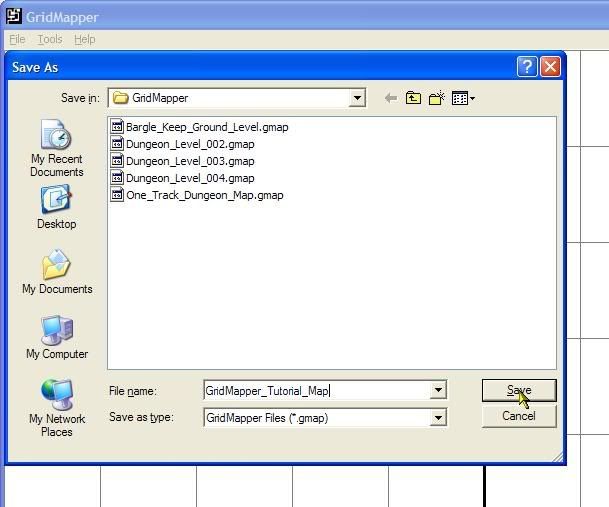609x507 pixels.
Task: Click the Cancel button
Action: (519, 416)
